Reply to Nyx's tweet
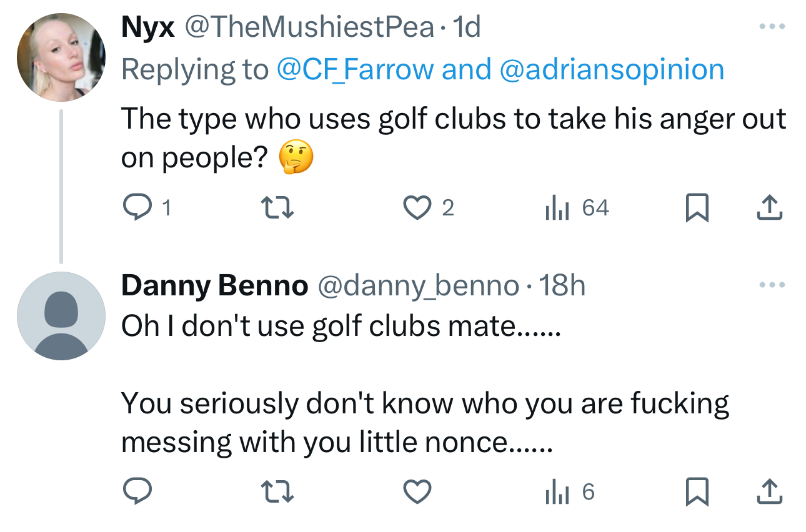 point(135,208)
